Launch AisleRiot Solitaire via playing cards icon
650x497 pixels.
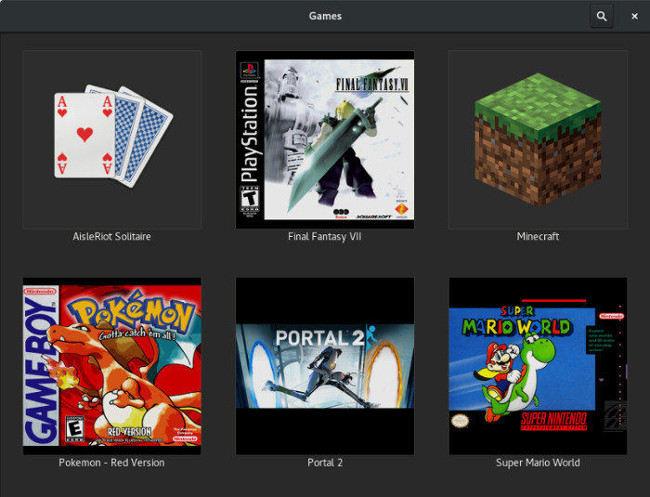112,139
